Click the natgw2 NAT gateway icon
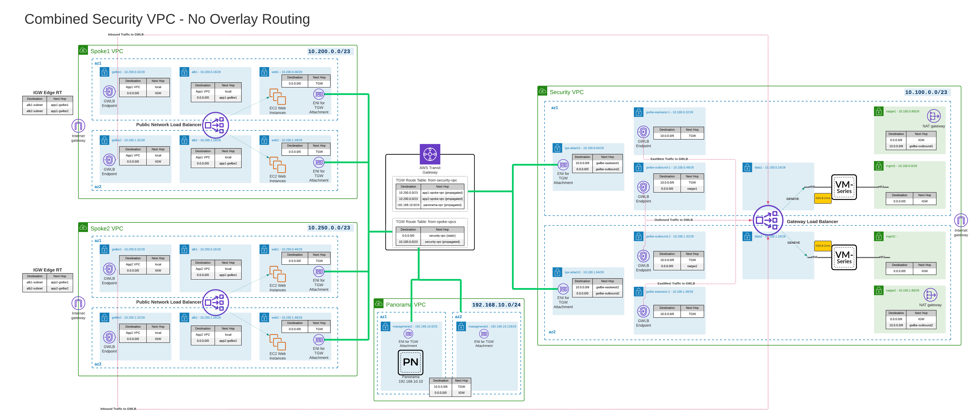The height and width of the screenshot is (418, 980). 930,295
